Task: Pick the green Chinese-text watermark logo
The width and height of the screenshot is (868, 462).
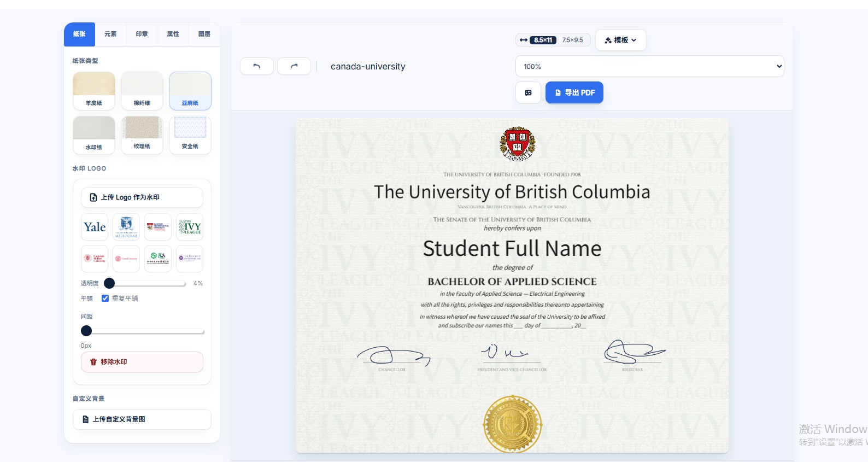Action: [x=158, y=259]
